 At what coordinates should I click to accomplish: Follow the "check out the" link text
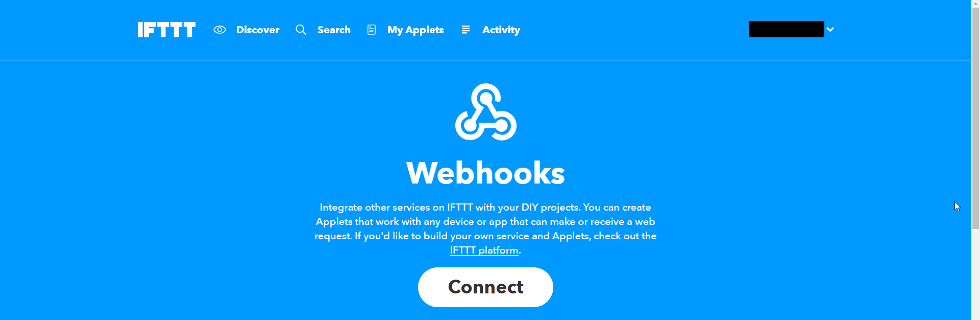pos(625,236)
